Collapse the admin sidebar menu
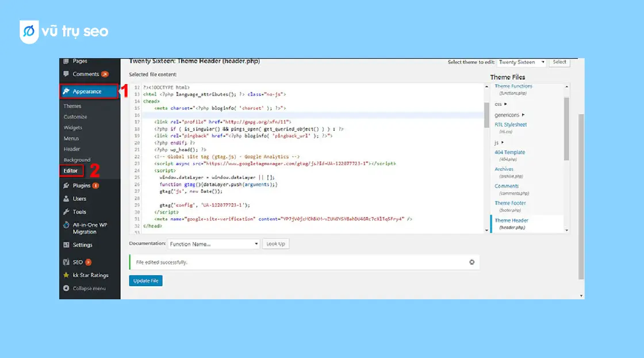 89,288
